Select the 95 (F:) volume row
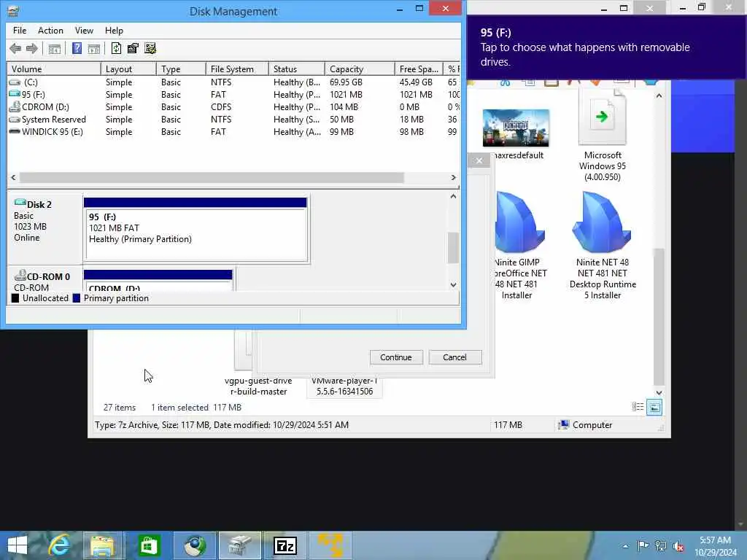The width and height of the screenshot is (747, 560). pos(233,95)
